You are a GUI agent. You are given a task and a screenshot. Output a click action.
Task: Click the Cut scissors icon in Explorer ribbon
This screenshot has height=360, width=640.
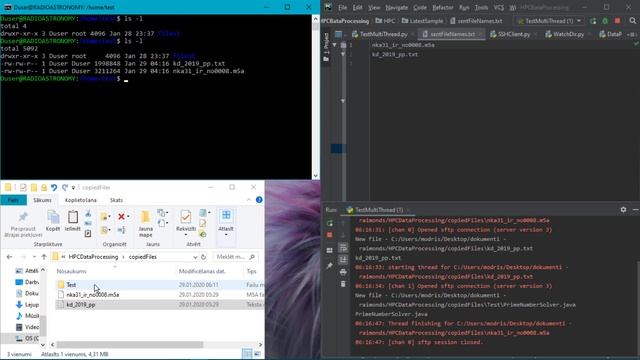(x=88, y=214)
